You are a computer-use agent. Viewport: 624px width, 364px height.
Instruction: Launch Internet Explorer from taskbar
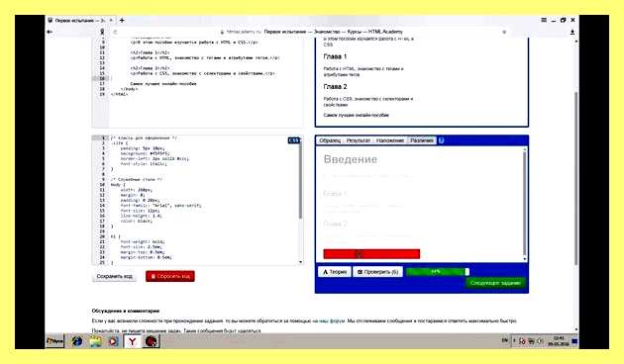(x=77, y=341)
